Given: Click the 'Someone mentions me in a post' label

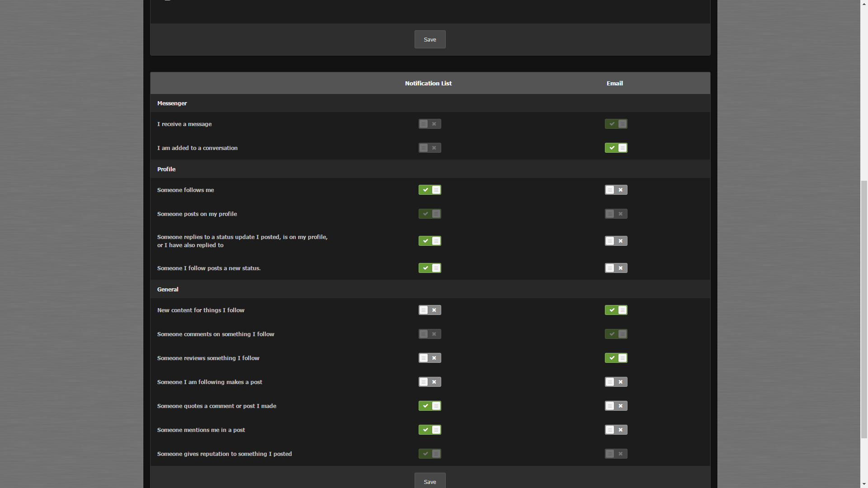Looking at the screenshot, I should tap(201, 430).
